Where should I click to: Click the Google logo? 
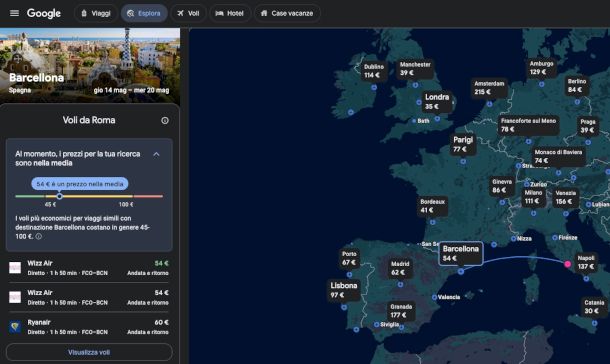(x=44, y=13)
